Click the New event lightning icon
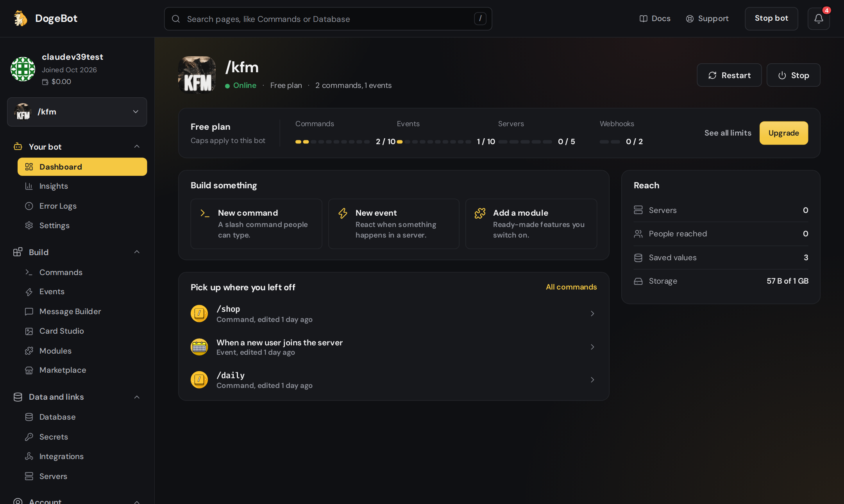This screenshot has height=504, width=844. pyautogui.click(x=343, y=213)
